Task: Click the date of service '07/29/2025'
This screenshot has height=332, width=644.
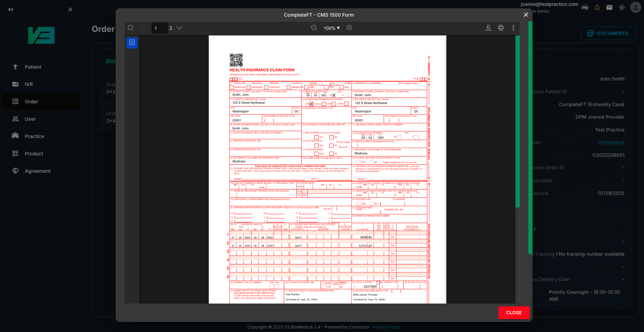Action: point(611,194)
